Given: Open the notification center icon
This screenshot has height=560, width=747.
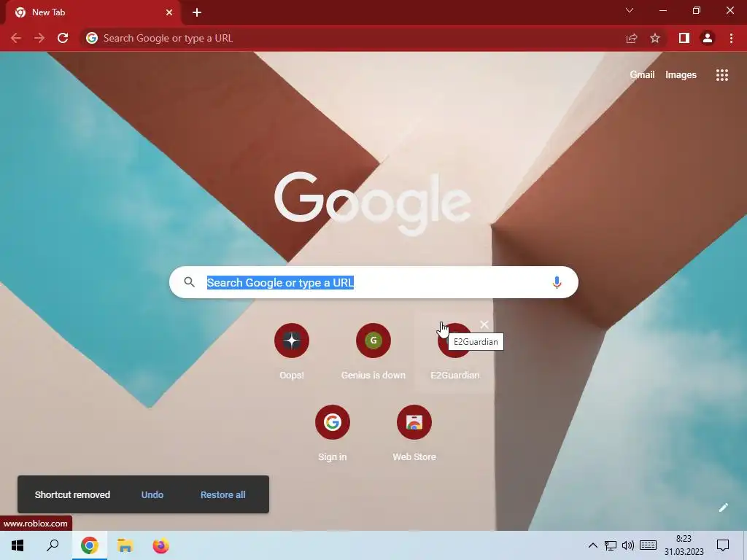Looking at the screenshot, I should pyautogui.click(x=723, y=545).
